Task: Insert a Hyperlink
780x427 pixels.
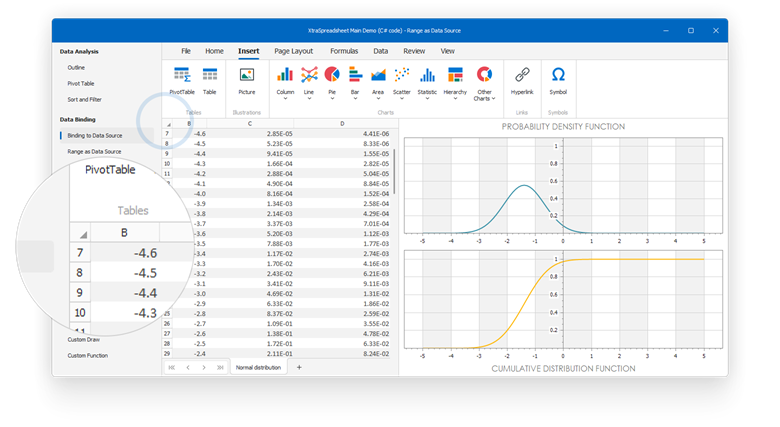Action: pos(522,81)
